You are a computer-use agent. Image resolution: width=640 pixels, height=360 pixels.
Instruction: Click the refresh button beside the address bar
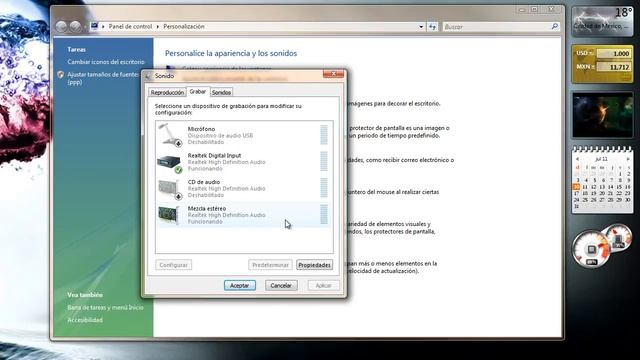pyautogui.click(x=432, y=27)
